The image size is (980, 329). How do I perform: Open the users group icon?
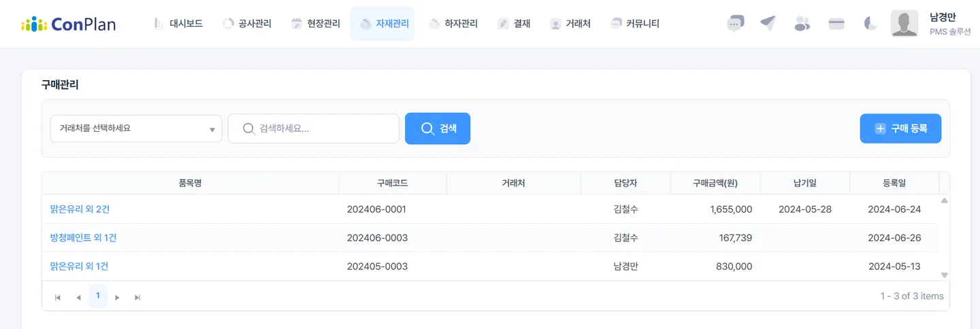[802, 24]
